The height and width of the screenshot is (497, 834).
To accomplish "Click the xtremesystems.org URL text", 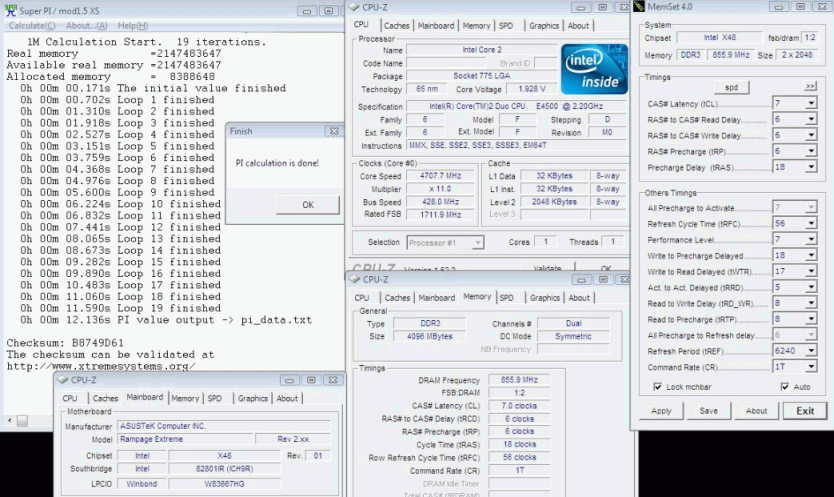I will [101, 366].
